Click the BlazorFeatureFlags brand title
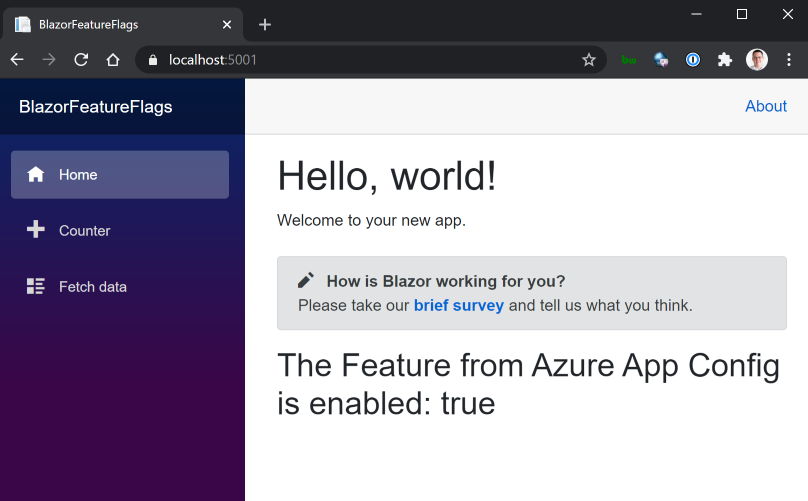Screen dimensions: 808x501 95,107
